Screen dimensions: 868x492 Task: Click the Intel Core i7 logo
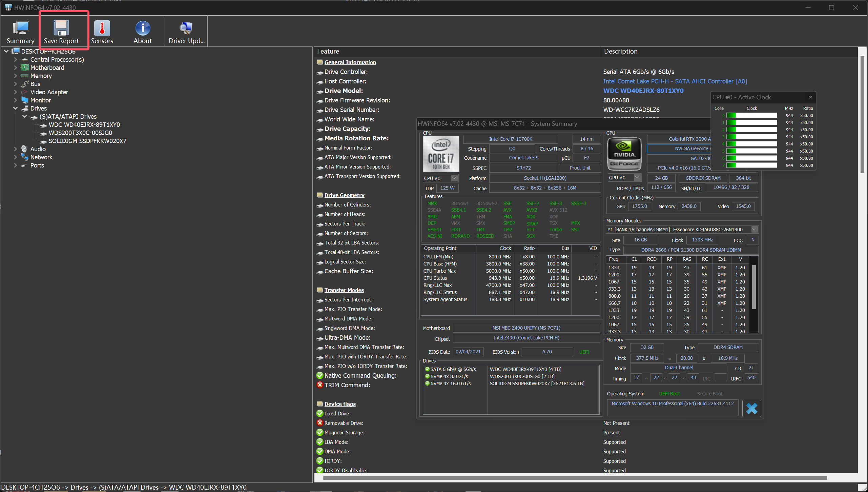click(441, 154)
